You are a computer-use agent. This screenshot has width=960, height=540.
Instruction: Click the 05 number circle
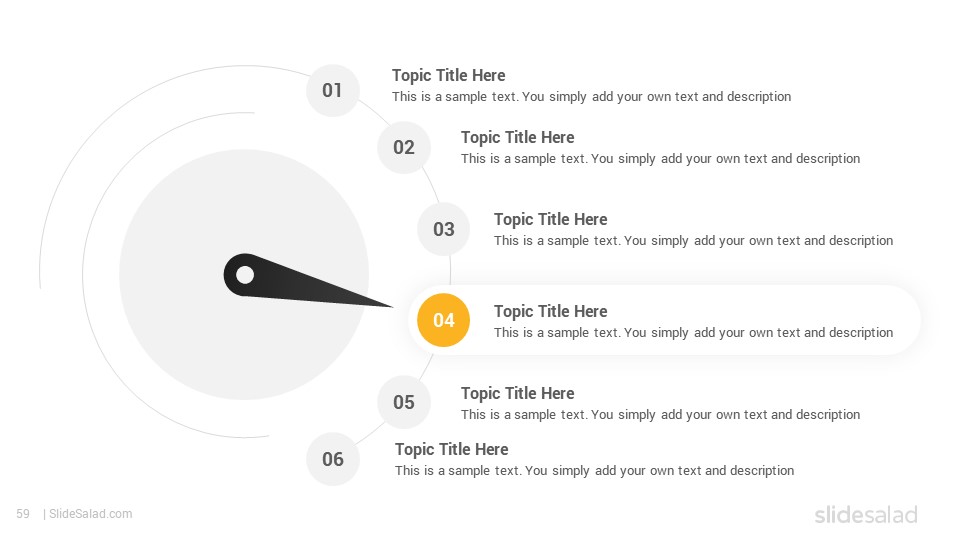(403, 402)
